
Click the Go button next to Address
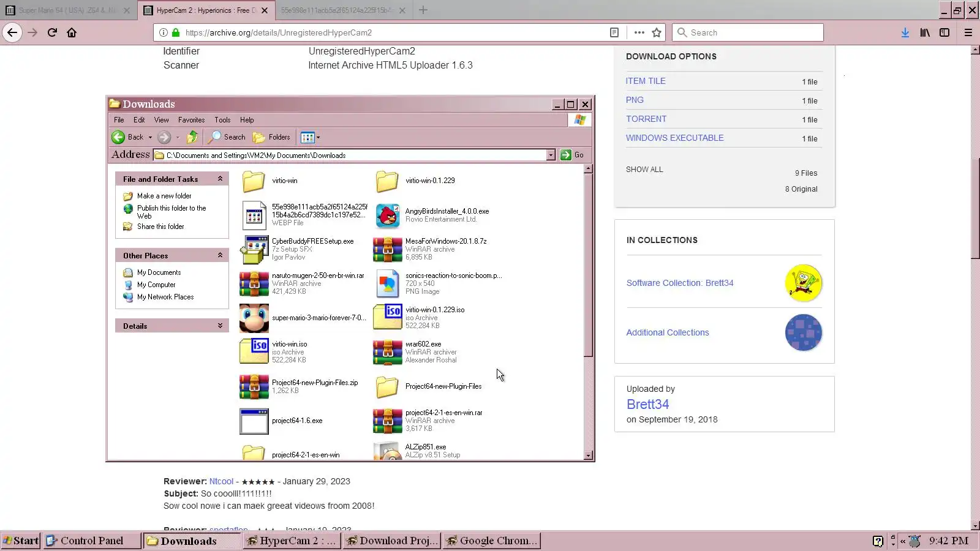click(x=572, y=155)
